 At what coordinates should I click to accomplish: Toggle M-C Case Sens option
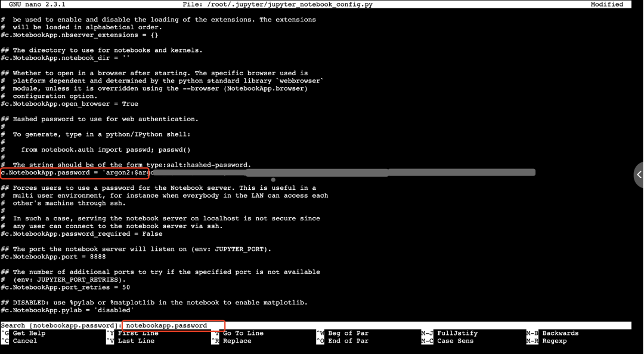click(448, 341)
